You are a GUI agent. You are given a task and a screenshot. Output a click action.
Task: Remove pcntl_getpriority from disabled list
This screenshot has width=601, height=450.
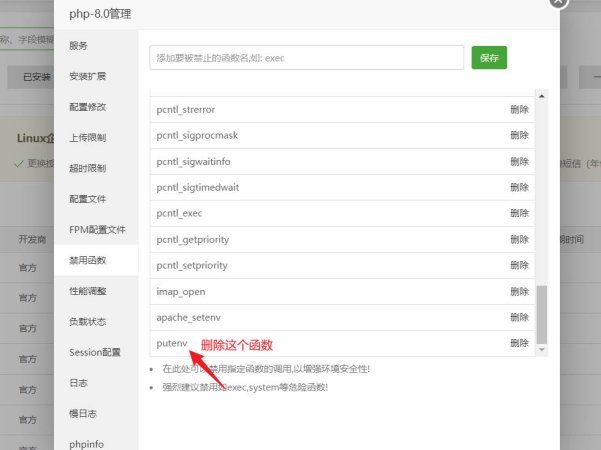pyautogui.click(x=519, y=240)
